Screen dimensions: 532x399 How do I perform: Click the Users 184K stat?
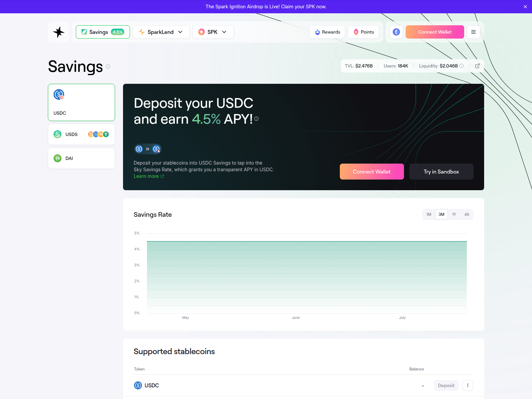click(396, 66)
